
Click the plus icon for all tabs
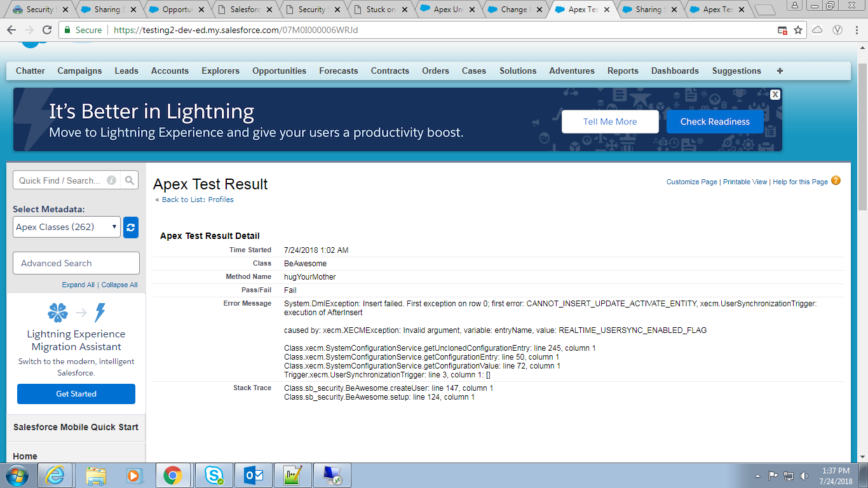(x=780, y=71)
